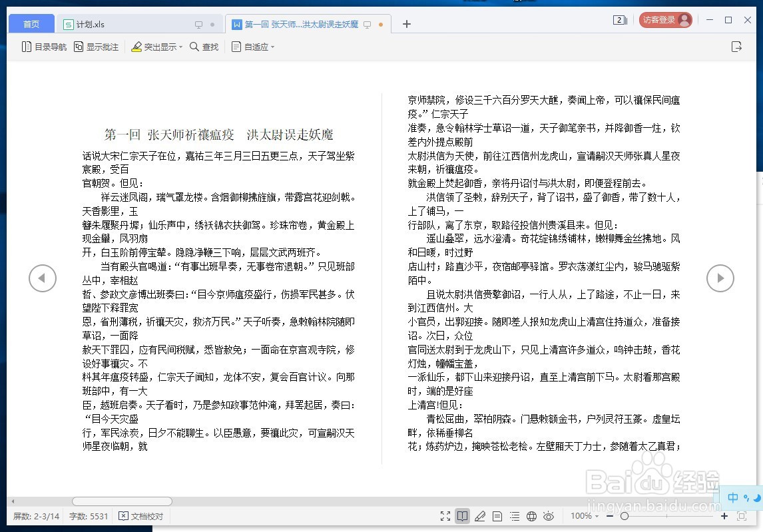Viewport: 763px width, 532px height.
Task: Switch to web layout globe icon
Action: (531, 517)
